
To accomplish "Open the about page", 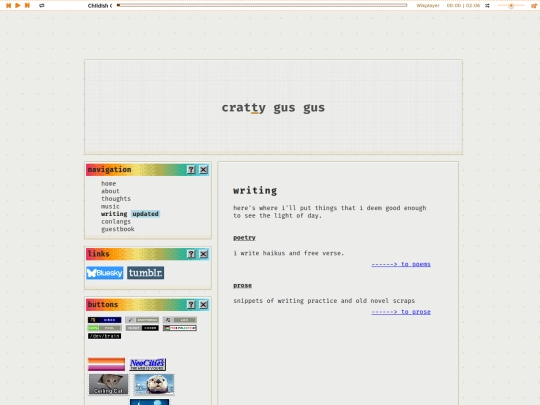I will [110, 191].
